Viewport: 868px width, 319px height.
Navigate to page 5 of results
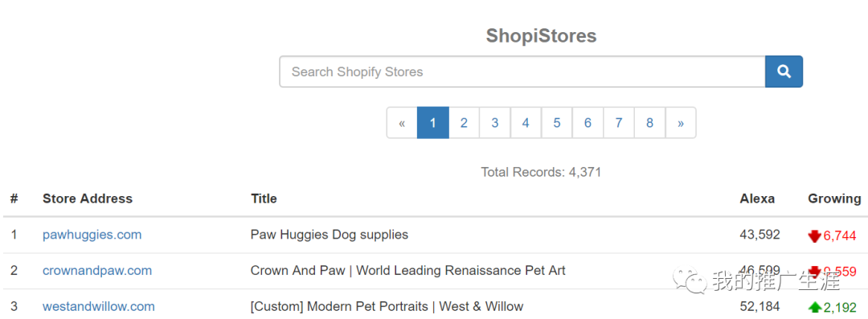coord(557,123)
